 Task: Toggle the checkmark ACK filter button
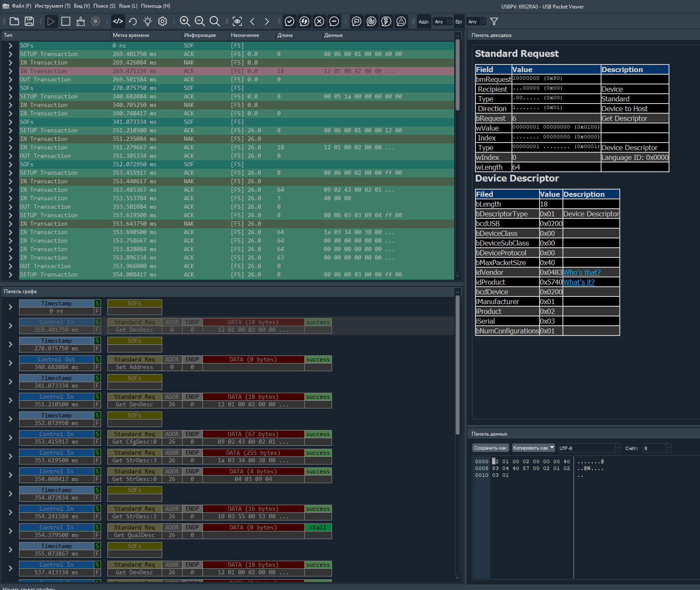pos(290,21)
